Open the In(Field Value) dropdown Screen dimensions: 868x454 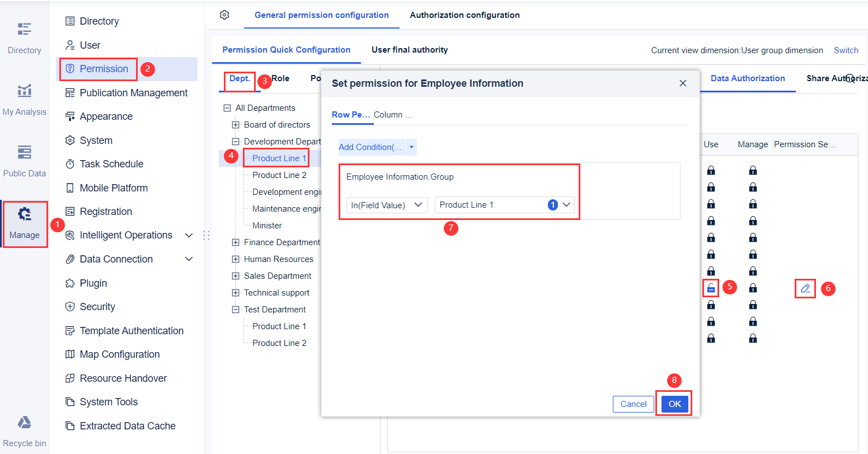pyautogui.click(x=386, y=205)
